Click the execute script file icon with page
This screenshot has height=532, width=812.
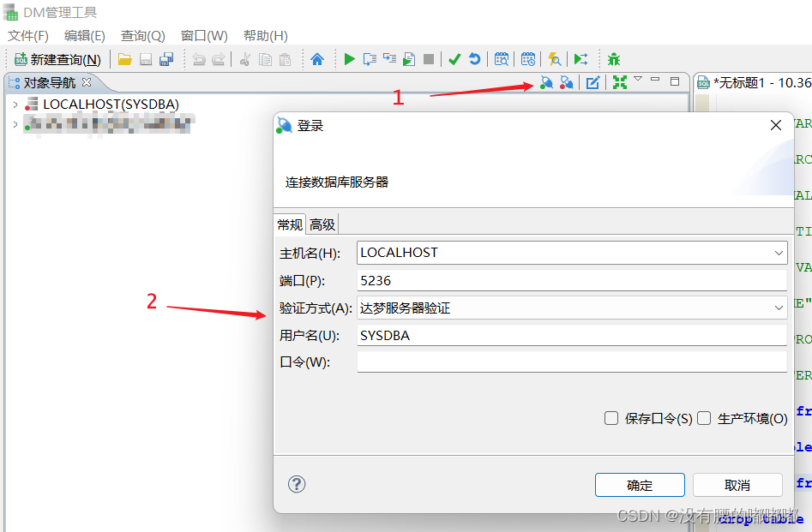click(409, 59)
